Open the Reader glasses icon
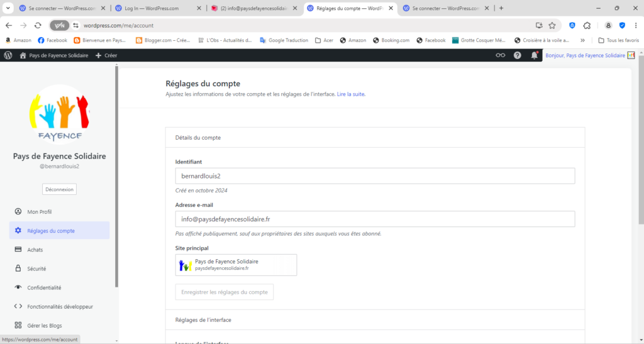 (500, 55)
